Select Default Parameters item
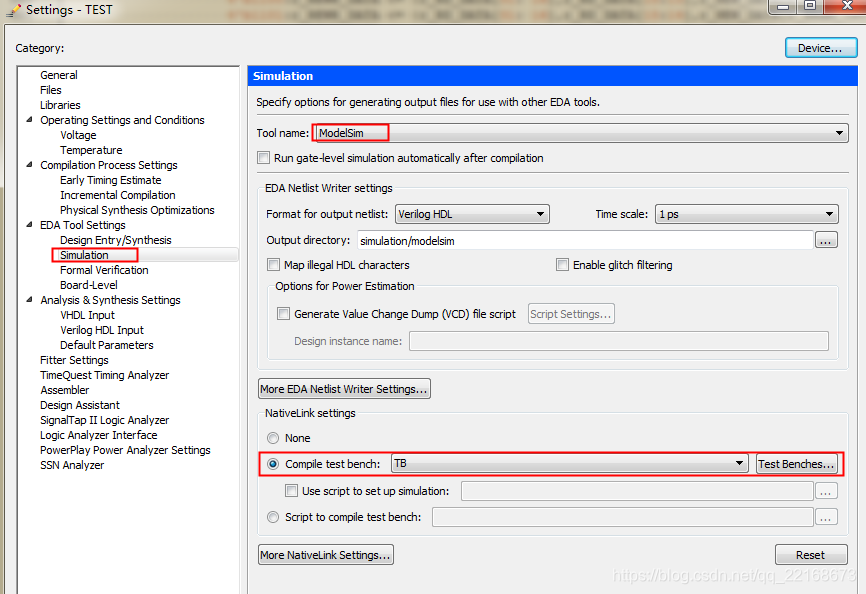The height and width of the screenshot is (594, 866). [x=107, y=345]
